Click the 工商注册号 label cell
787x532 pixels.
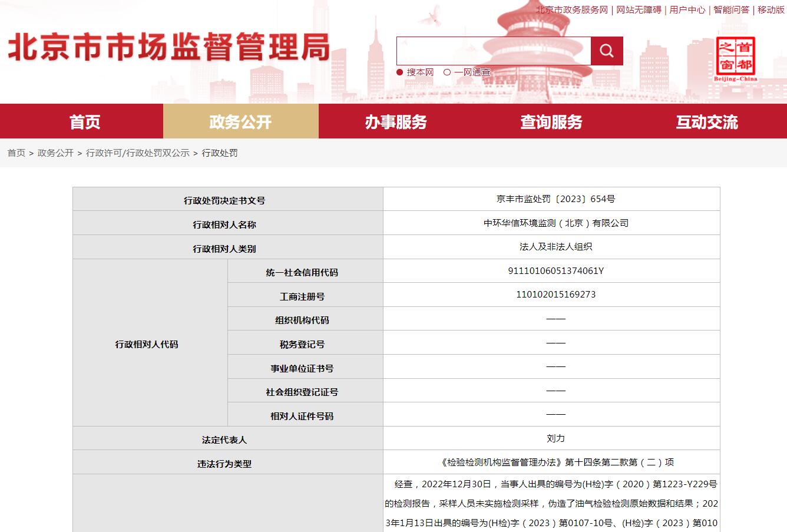[305, 295]
